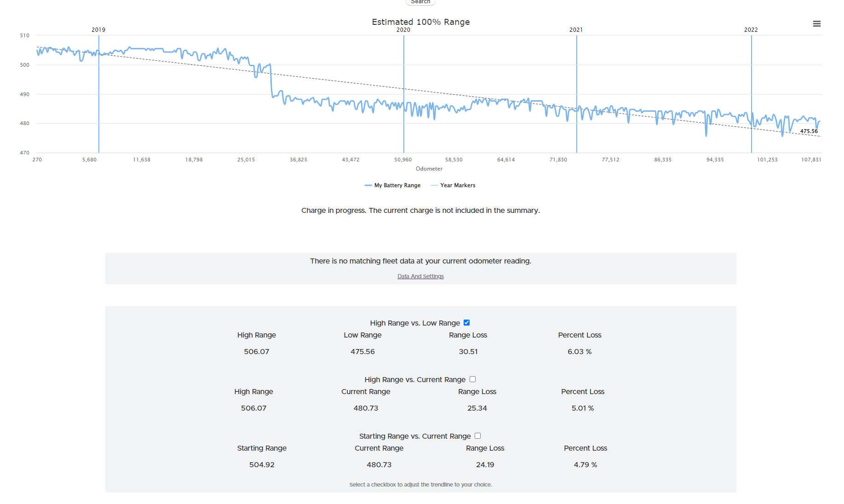
Task: Click the 2020 year marker line
Action: click(x=404, y=94)
